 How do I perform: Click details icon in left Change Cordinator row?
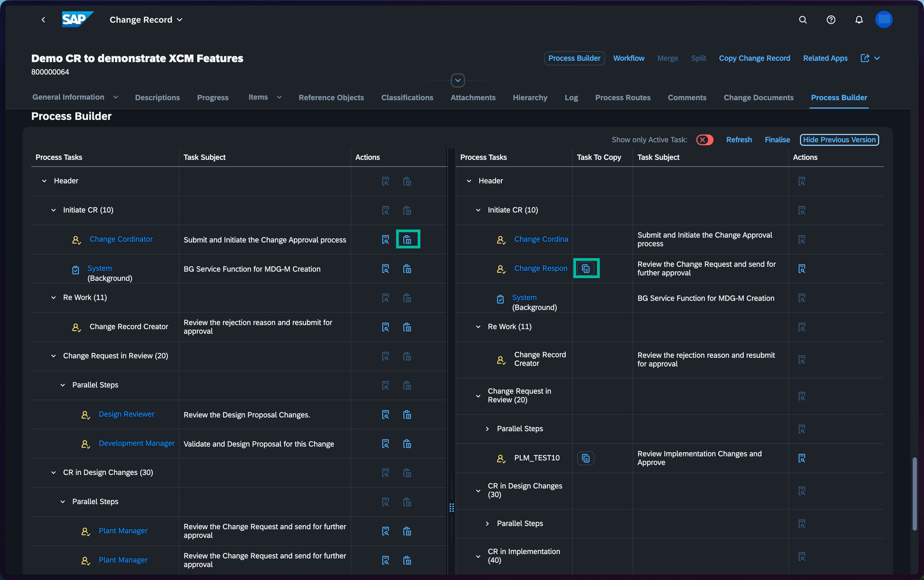[x=386, y=239]
